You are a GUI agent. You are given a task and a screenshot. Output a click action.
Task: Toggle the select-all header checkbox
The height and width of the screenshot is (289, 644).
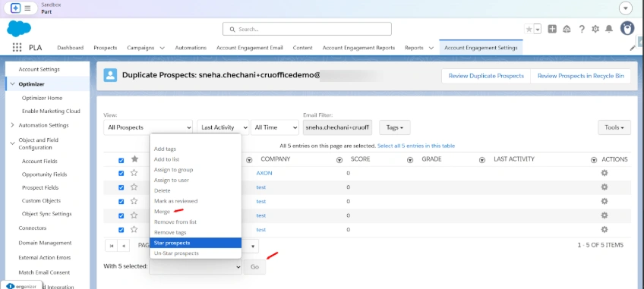point(122,160)
